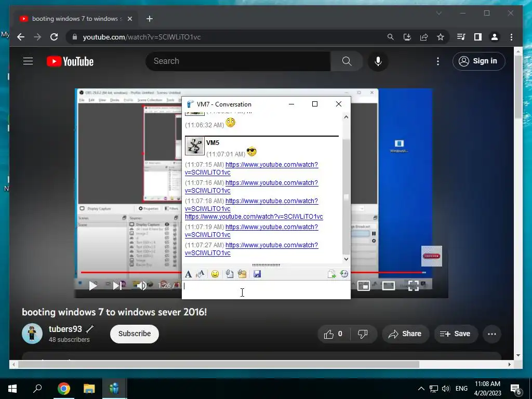
Task: Click into the conversation message input box
Action: (x=266, y=290)
